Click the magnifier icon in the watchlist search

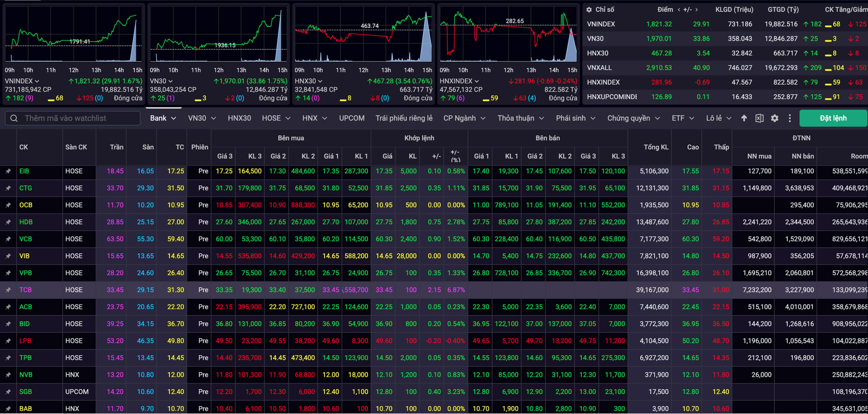point(14,118)
